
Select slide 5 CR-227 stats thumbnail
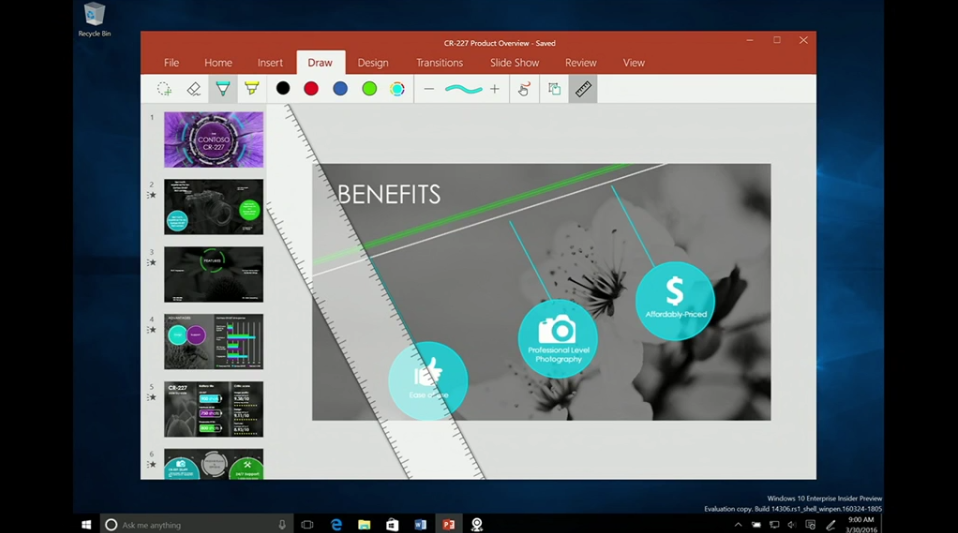pyautogui.click(x=213, y=409)
